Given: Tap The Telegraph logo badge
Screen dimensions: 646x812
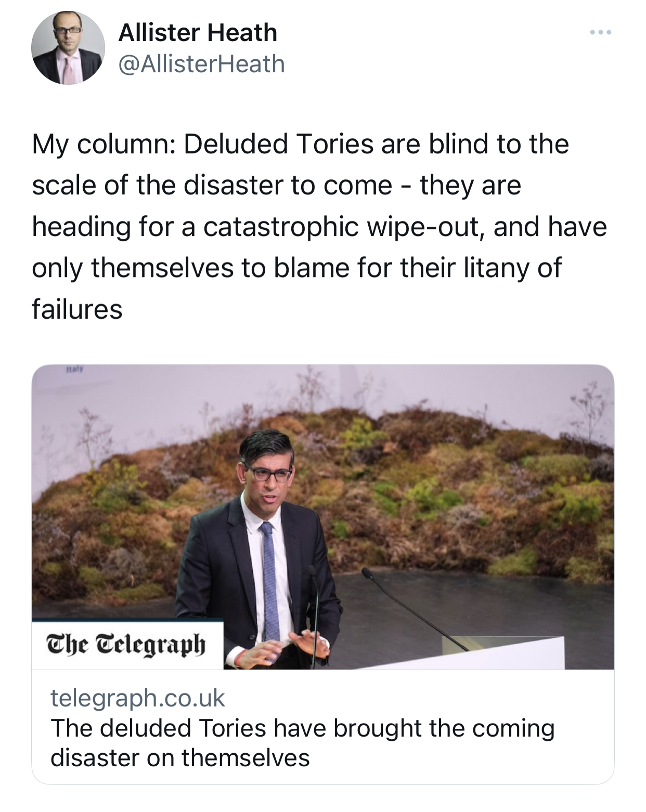Looking at the screenshot, I should [127, 645].
